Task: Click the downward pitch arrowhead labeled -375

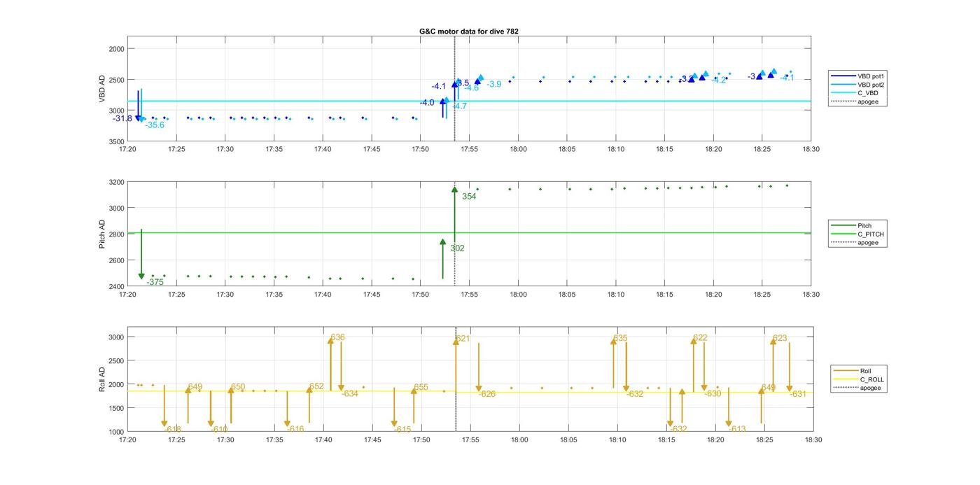Action: [141, 276]
